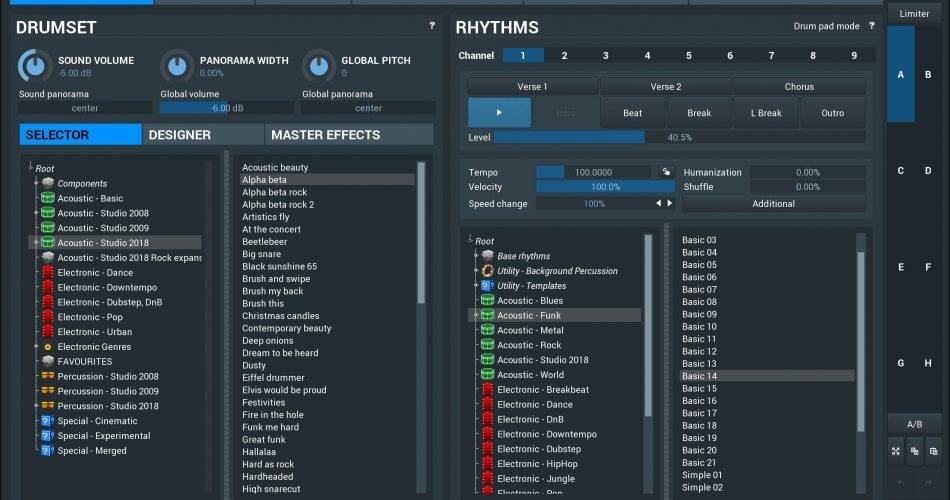
Task: Click the Tempo value slider
Action: (x=593, y=172)
